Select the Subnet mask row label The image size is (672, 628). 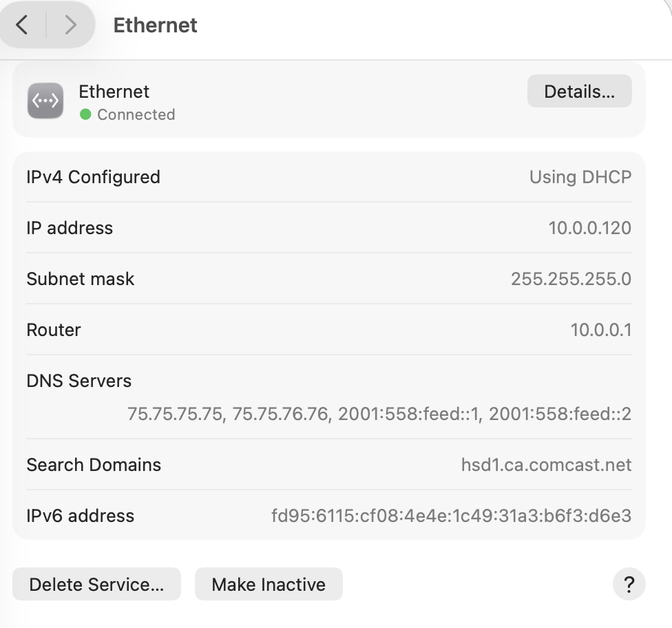(81, 279)
